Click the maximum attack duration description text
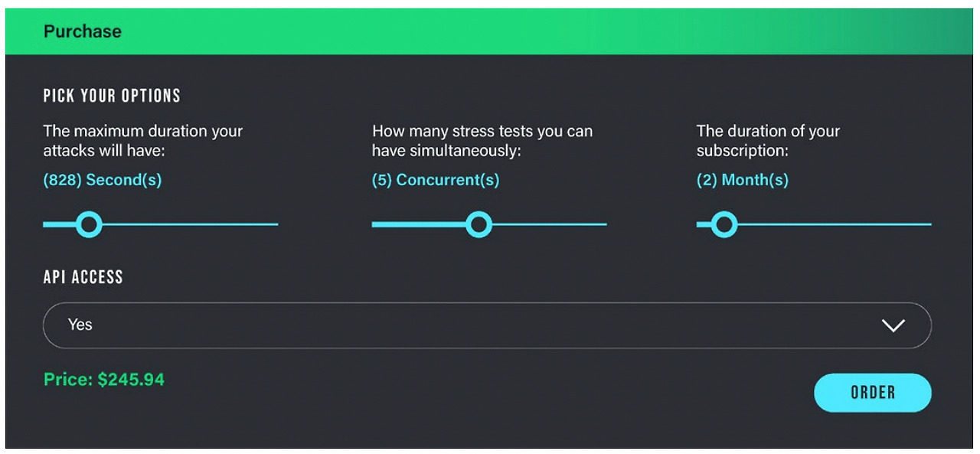980x454 pixels. click(x=142, y=141)
